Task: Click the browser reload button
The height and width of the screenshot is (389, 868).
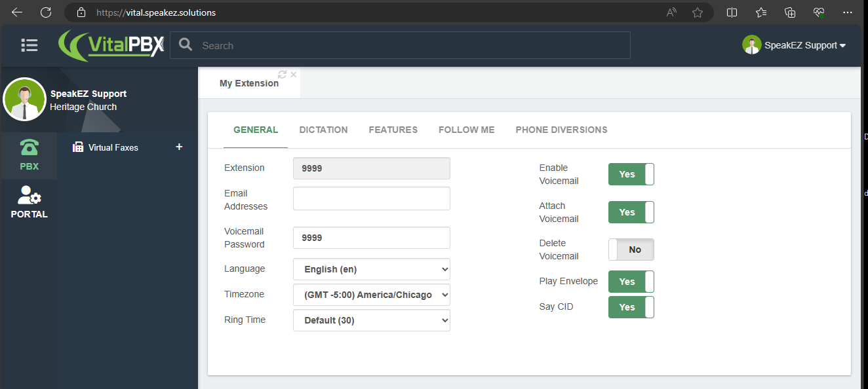Action: click(46, 12)
